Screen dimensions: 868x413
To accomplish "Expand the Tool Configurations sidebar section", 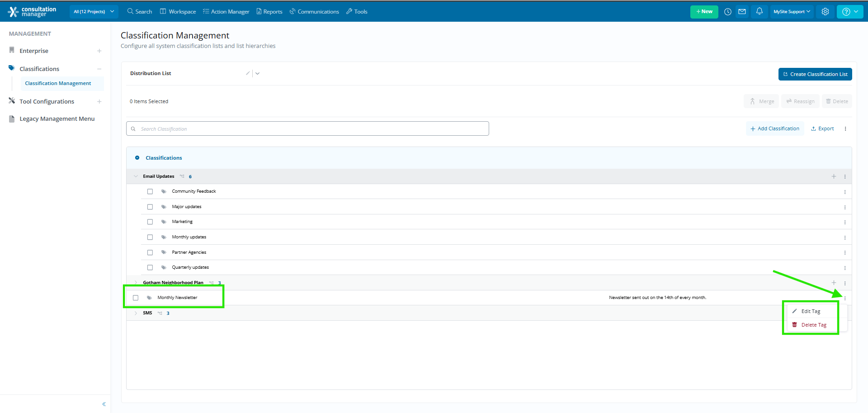I will tap(99, 102).
